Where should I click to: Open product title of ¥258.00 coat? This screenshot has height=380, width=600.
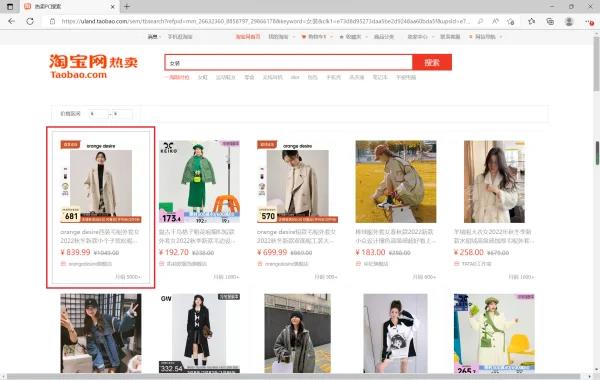click(x=493, y=236)
